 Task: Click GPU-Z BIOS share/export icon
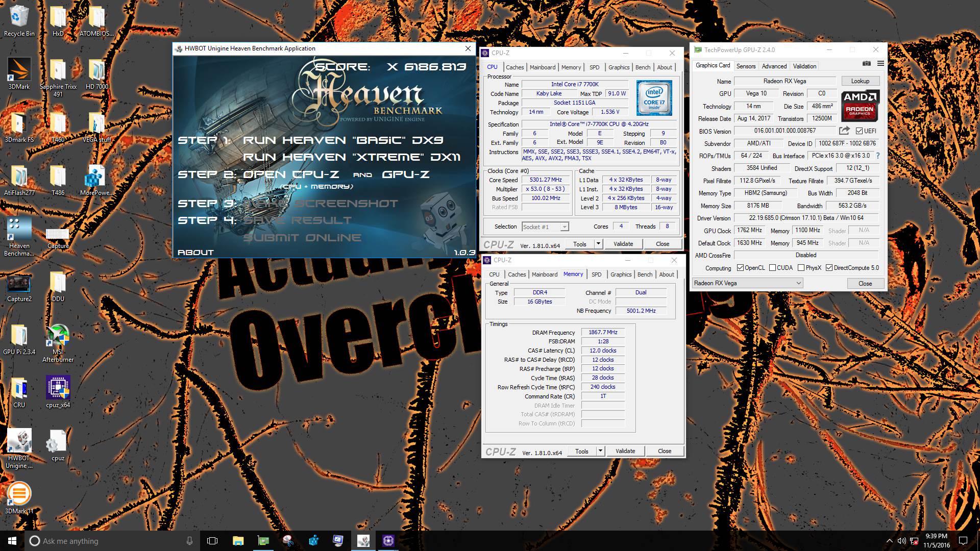click(x=845, y=131)
